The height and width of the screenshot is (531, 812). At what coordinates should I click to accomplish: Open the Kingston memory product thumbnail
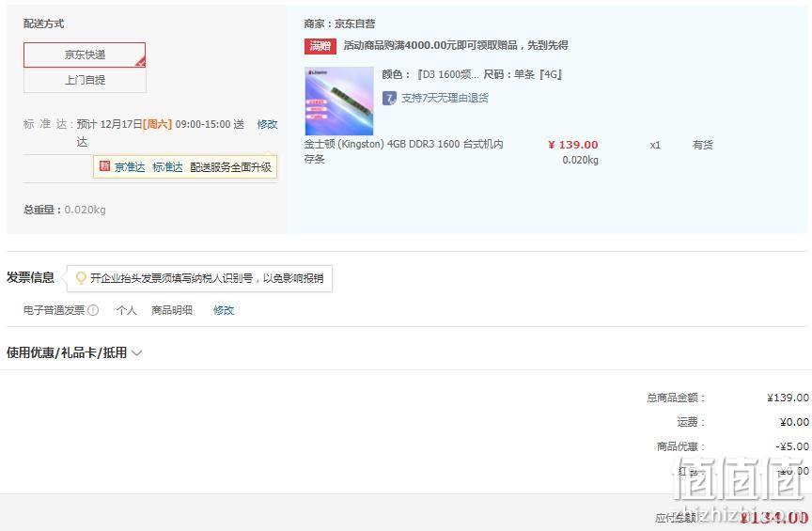pyautogui.click(x=339, y=101)
